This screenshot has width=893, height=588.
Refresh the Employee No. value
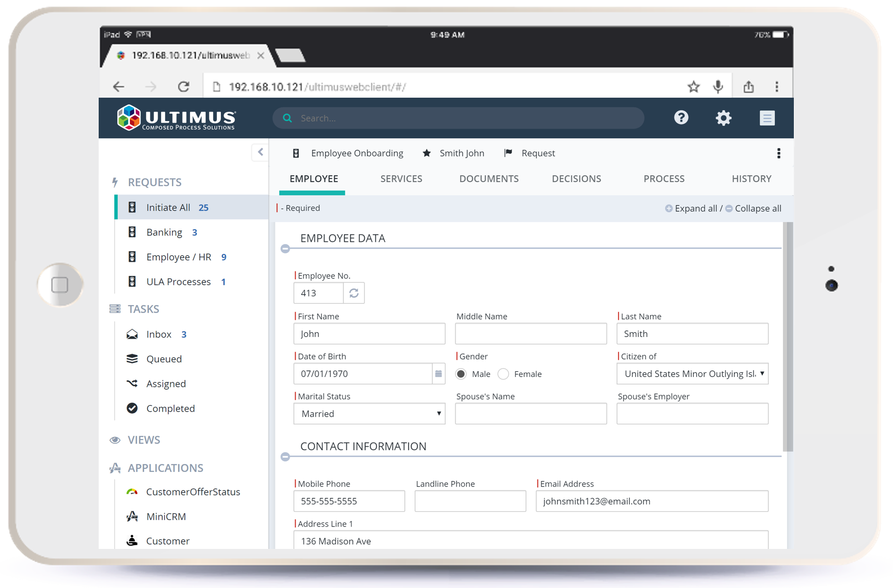pyautogui.click(x=354, y=293)
